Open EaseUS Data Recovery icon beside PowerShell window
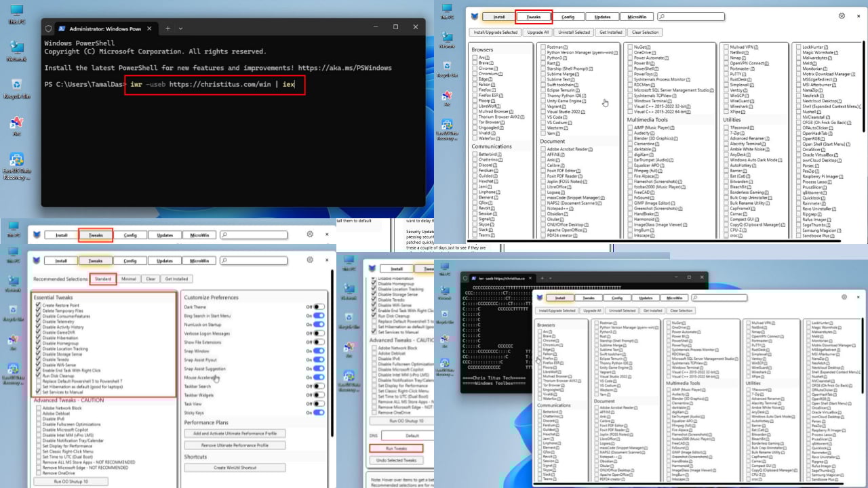 point(16,167)
